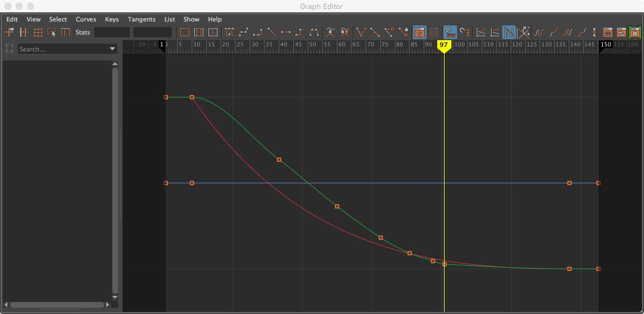Select the Move Nearest Picked Key tool
The image size is (644, 314).
coord(10,32)
